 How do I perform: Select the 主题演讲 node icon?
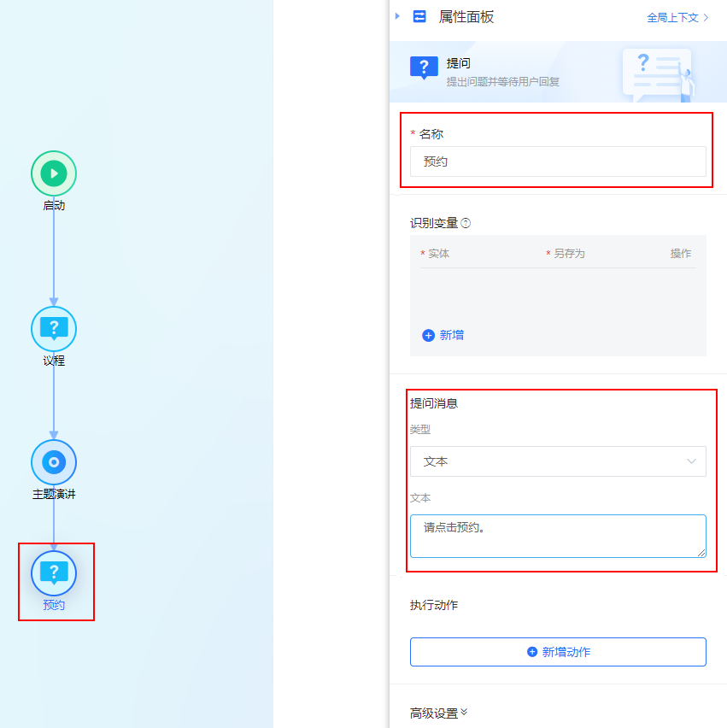coord(54,462)
